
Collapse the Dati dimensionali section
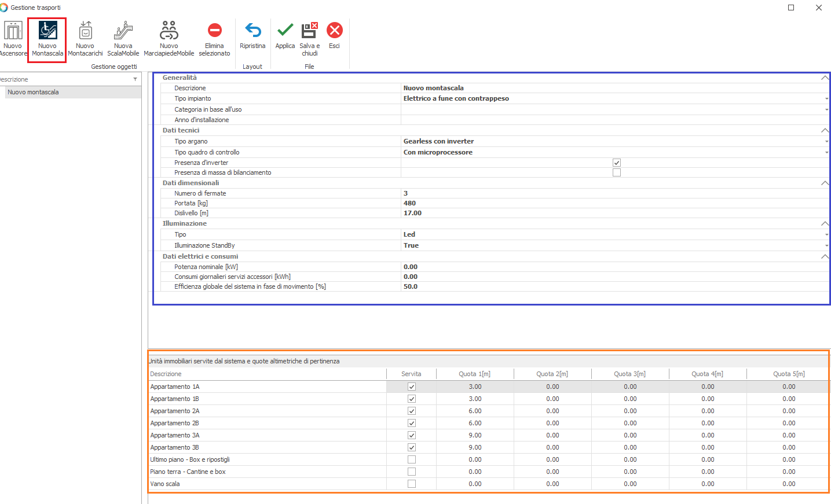825,183
